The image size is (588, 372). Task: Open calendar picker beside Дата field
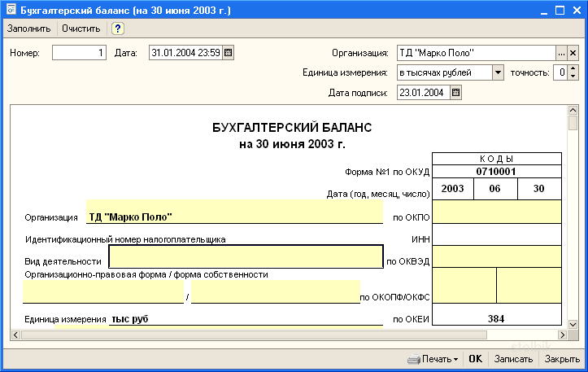point(228,53)
